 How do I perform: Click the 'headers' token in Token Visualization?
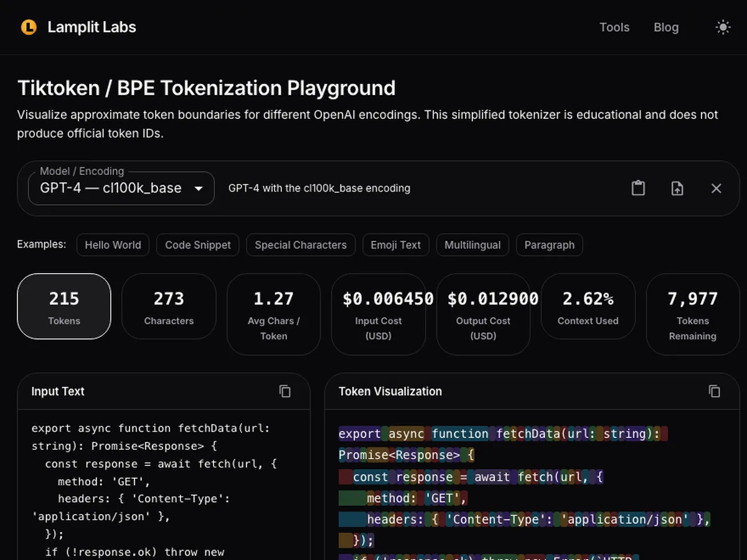tap(392, 520)
